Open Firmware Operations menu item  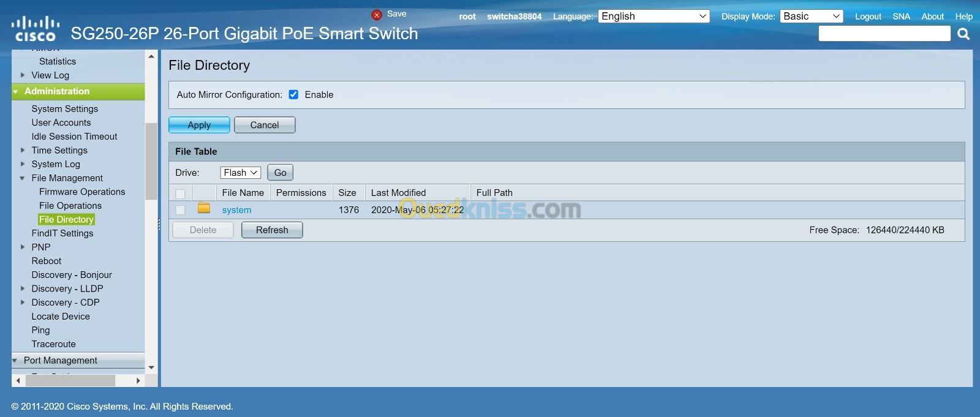click(x=82, y=192)
